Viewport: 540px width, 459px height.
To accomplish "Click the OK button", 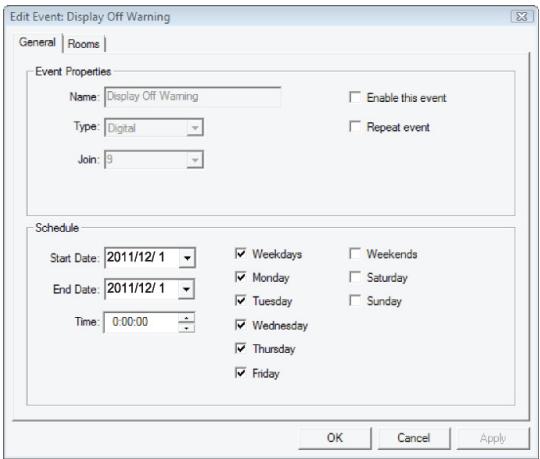I will [x=335, y=438].
